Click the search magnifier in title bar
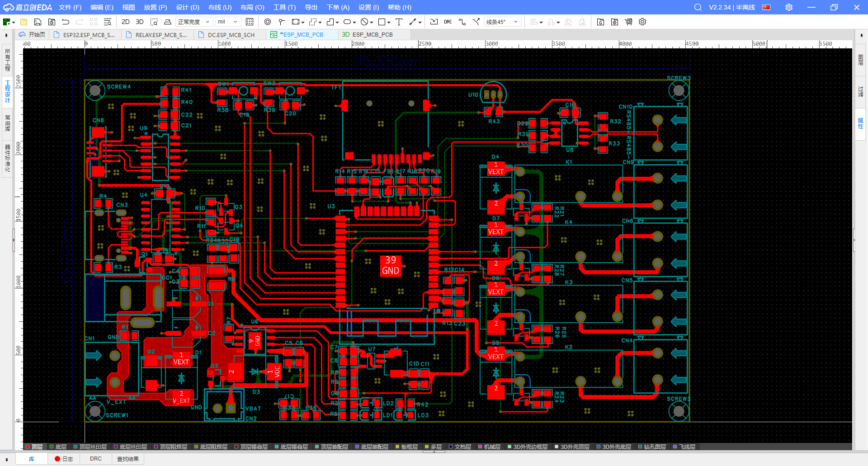Screen dimensions: 868x466 [698, 7]
